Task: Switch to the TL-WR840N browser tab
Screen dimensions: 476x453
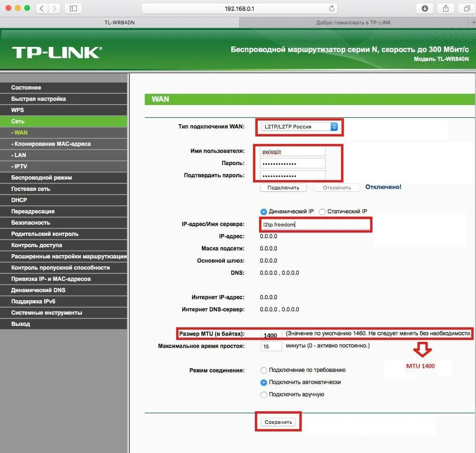Action: point(119,22)
